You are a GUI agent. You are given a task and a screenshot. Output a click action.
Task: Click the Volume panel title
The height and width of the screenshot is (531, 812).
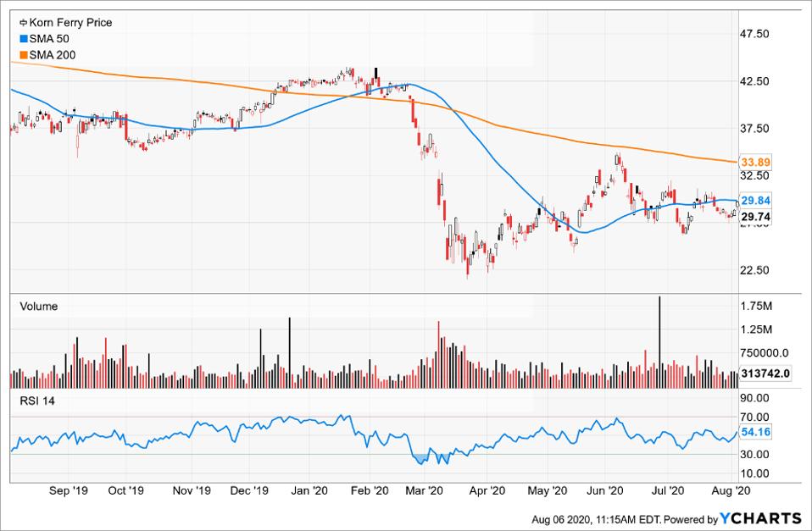tap(39, 307)
